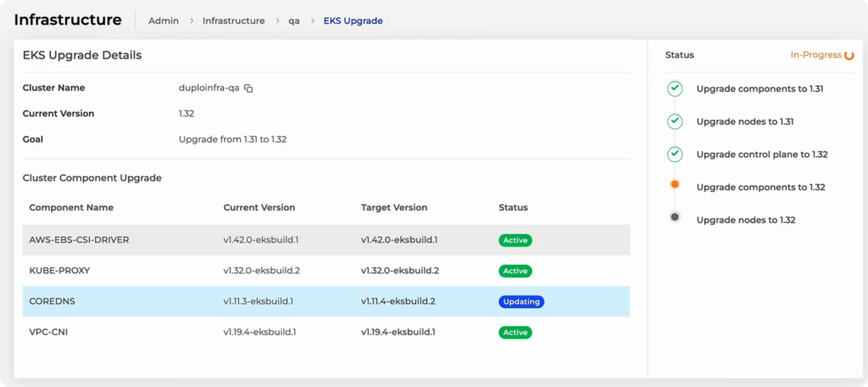Click orange dot for Upgrade components 1.32
The image size is (868, 387).
click(x=675, y=184)
